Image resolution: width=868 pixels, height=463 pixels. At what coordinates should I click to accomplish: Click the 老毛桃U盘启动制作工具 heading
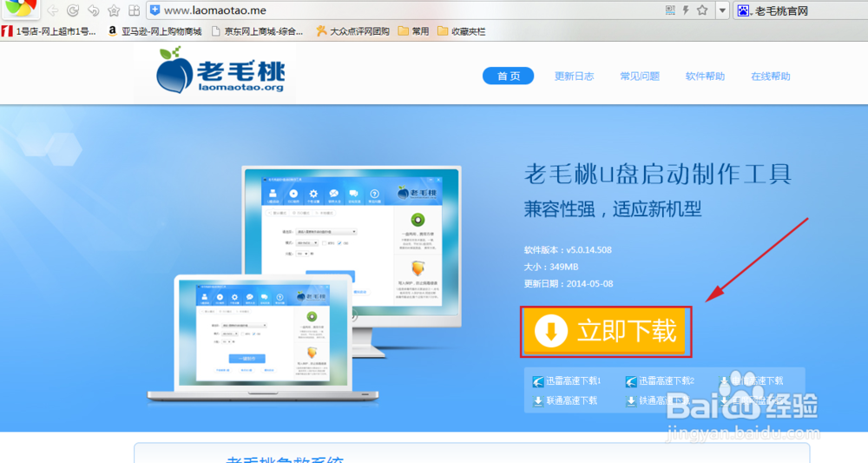tap(658, 174)
